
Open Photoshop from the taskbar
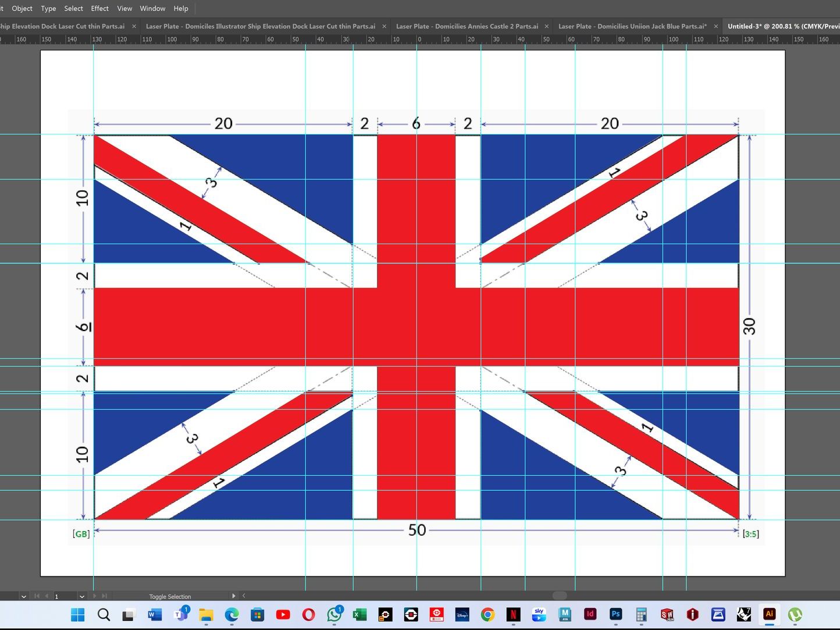tap(615, 614)
